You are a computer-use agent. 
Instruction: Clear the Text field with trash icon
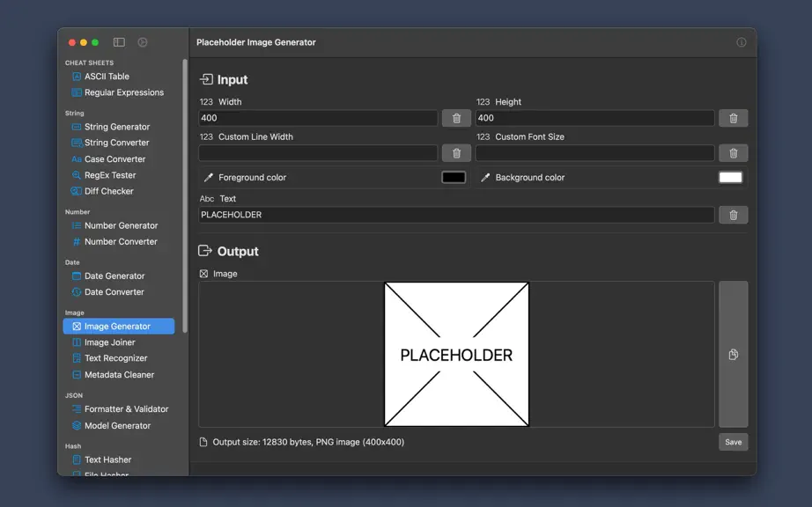pyautogui.click(x=734, y=215)
